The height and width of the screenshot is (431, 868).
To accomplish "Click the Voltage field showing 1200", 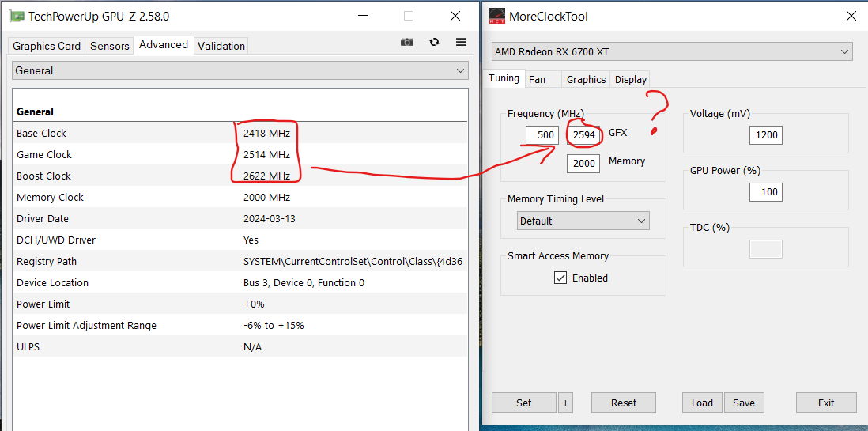I will pyautogui.click(x=765, y=134).
